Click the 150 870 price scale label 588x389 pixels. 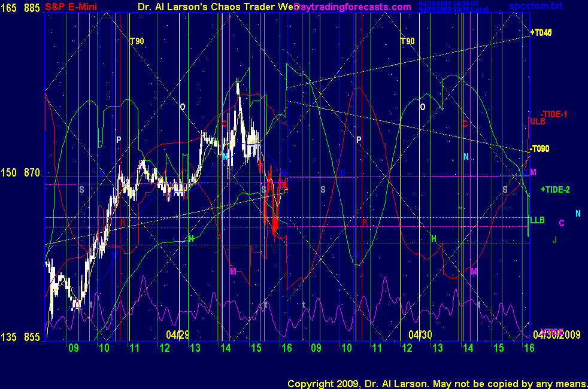[x=20, y=173]
